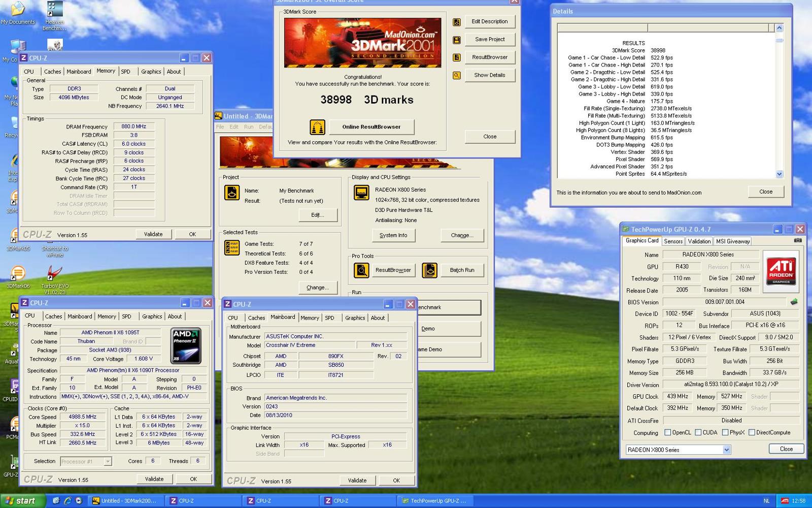Click GPU-Z screenshot camera icon
Viewport: 812px width, 508px height.
[x=798, y=240]
